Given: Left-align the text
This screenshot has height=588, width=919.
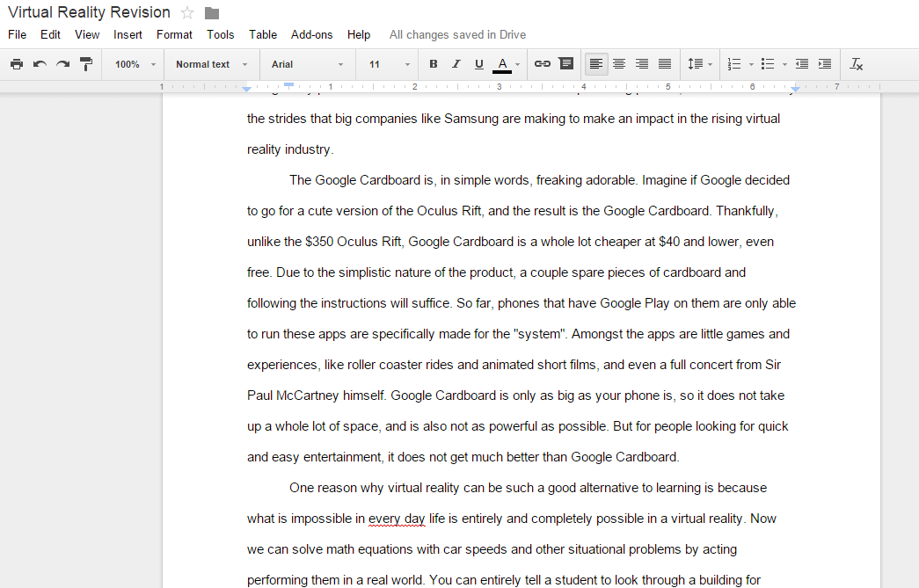Looking at the screenshot, I should pos(596,64).
